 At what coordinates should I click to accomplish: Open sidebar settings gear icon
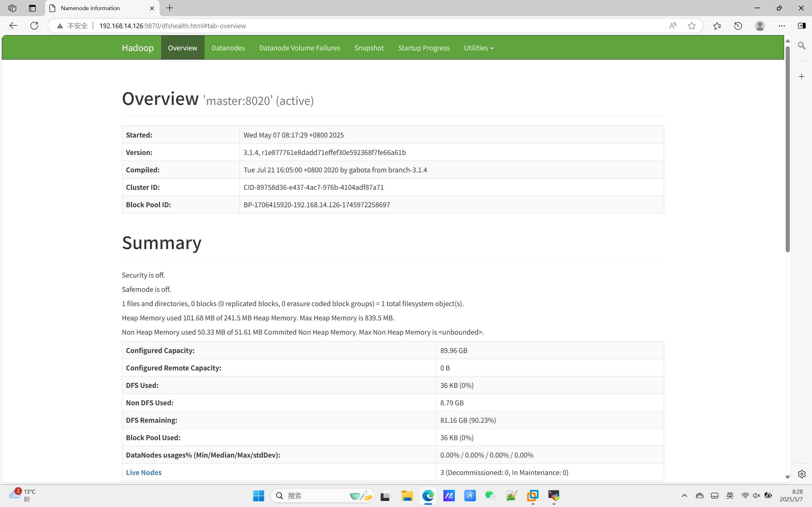(802, 474)
